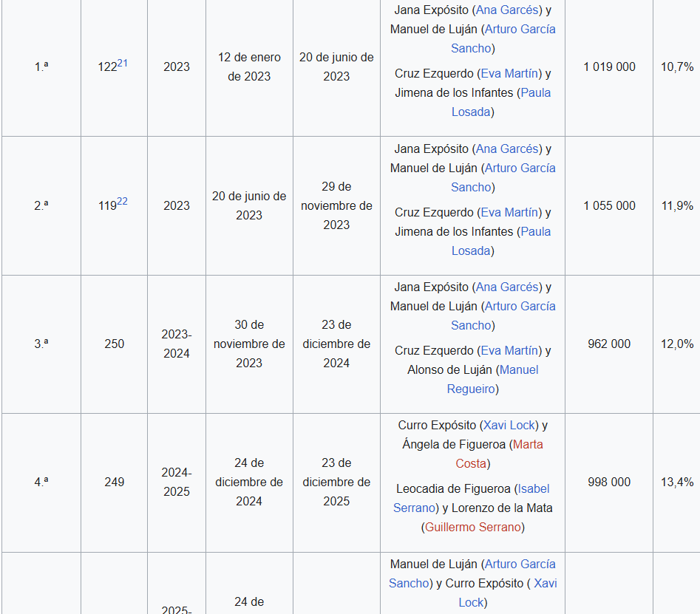Select share value 12,0%
Screen dimensions: 700x614
coord(677,344)
